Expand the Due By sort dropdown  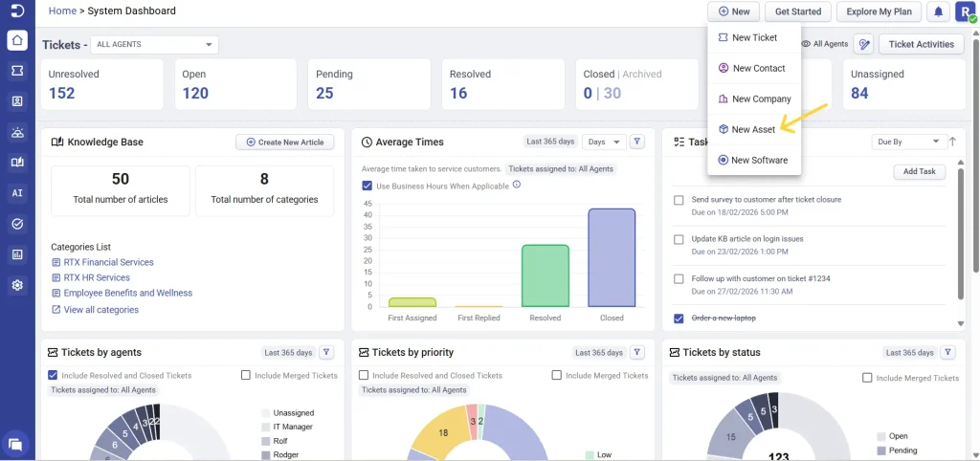pos(908,142)
